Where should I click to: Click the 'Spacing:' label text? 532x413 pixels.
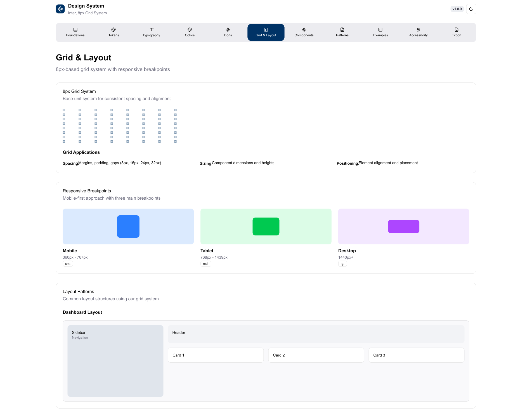coord(70,163)
